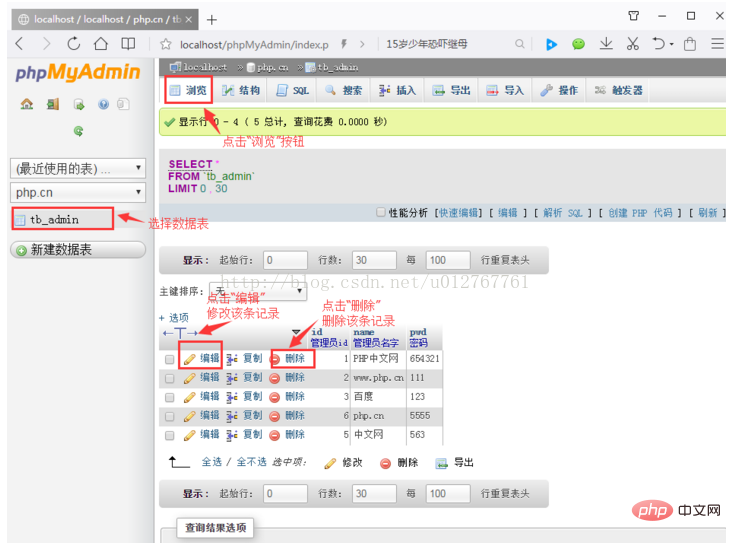
Task: Open the 导入 import tab
Action: pyautogui.click(x=505, y=90)
